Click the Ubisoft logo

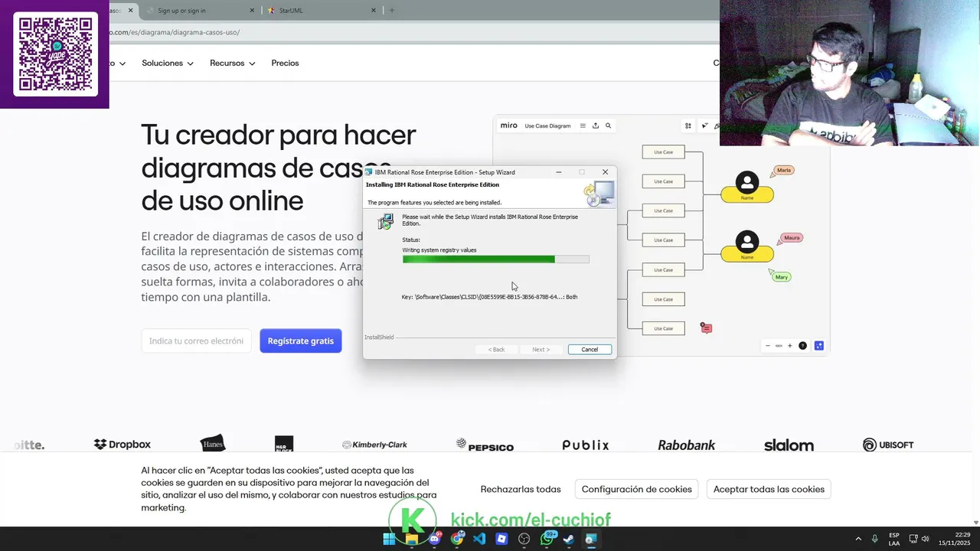[888, 445]
